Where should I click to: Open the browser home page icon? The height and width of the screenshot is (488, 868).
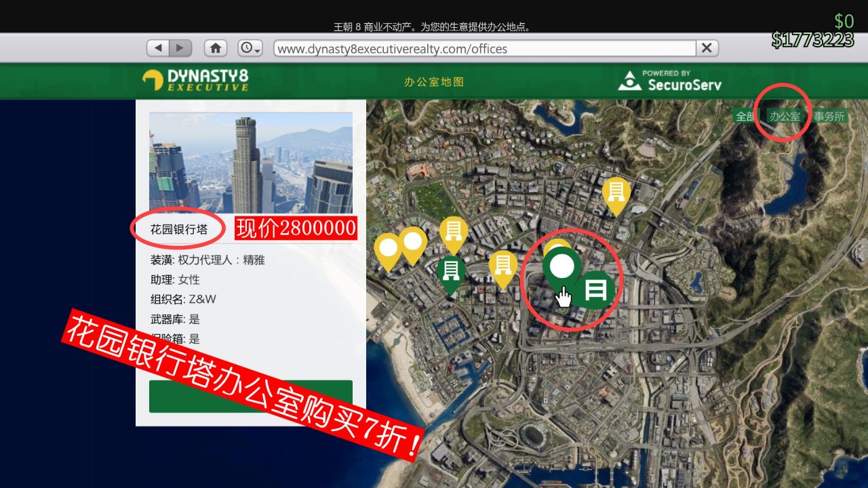tap(216, 48)
